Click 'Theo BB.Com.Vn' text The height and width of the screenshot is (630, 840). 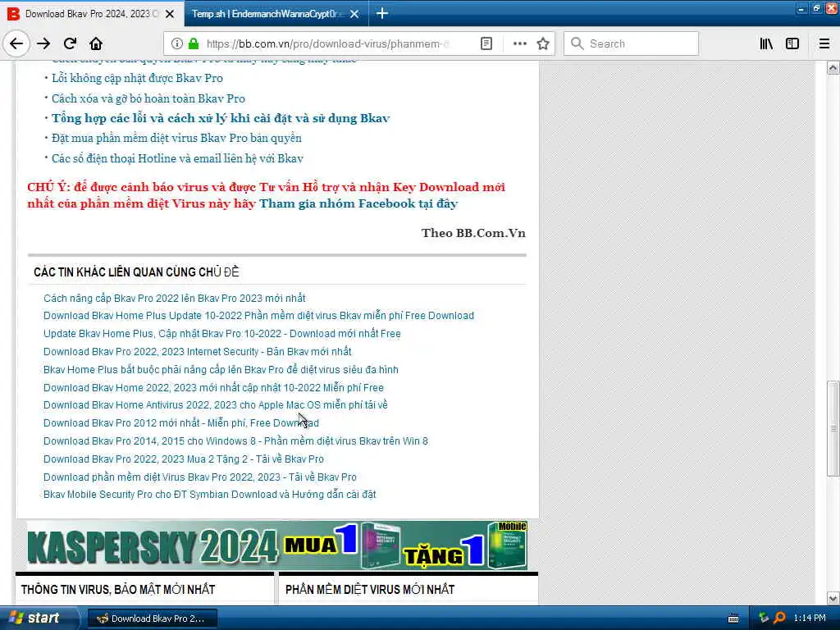point(473,233)
